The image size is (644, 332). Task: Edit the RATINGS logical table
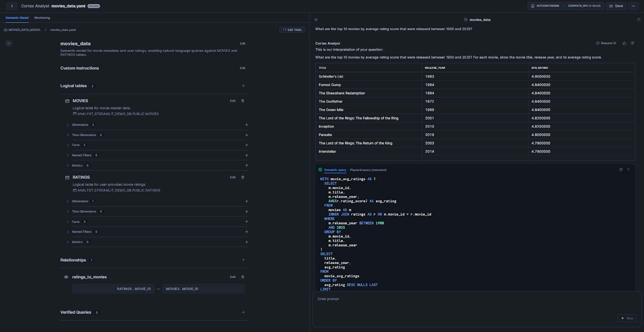(x=233, y=177)
